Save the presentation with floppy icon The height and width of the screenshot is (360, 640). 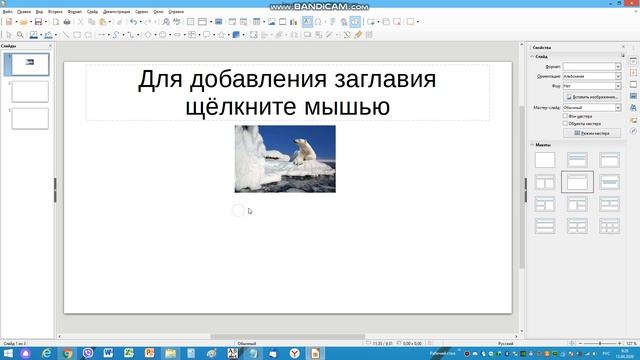tap(38, 22)
